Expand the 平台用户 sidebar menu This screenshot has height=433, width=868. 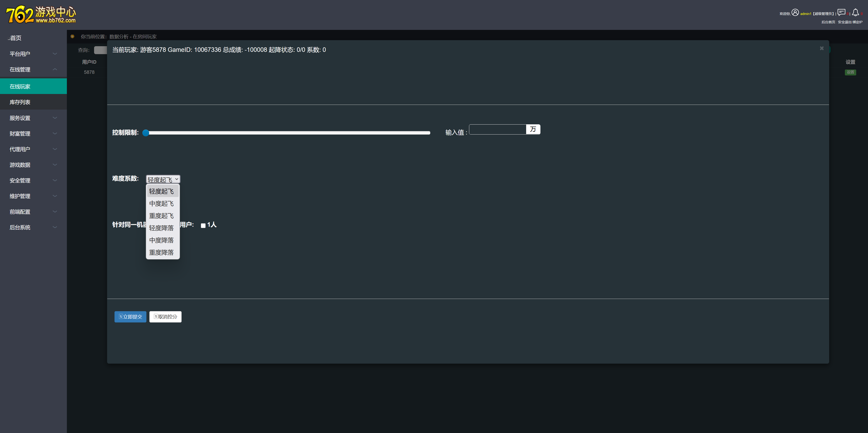point(33,54)
